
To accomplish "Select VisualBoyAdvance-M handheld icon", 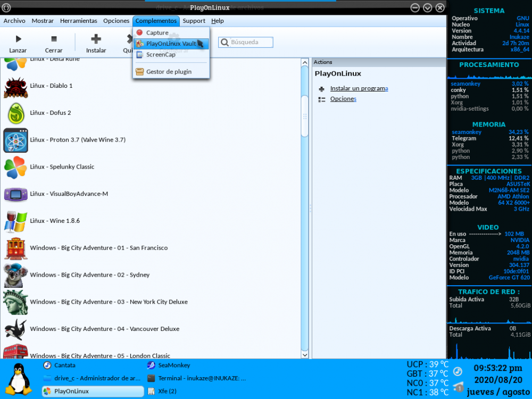I will click(15, 194).
